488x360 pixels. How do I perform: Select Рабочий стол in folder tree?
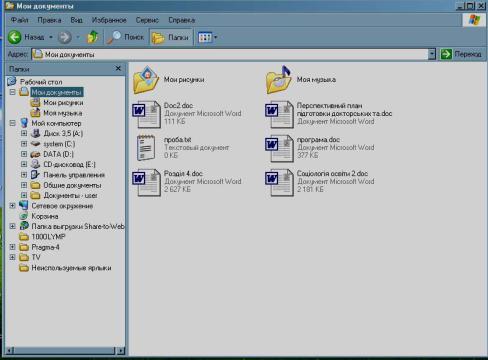41,82
